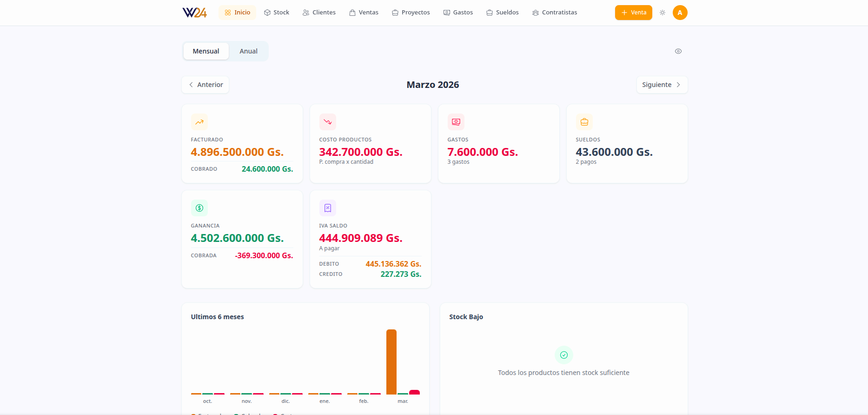Image resolution: width=868 pixels, height=415 pixels.
Task: Go to Siguiente month
Action: 662,85
